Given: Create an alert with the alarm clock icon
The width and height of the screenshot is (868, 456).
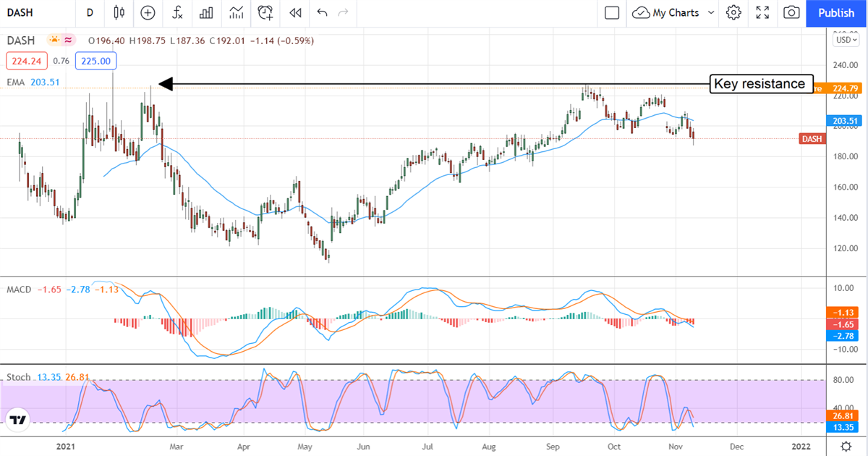Looking at the screenshot, I should [x=265, y=12].
